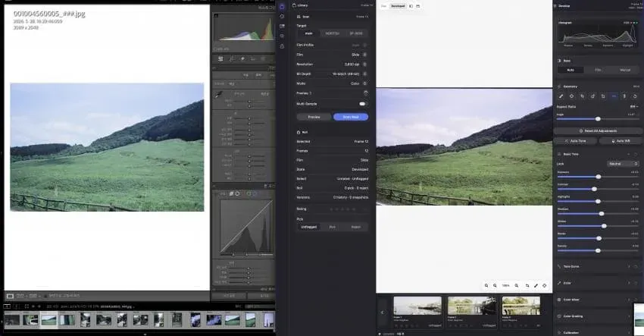Switch Base mode to Film
The image size is (644, 336).
598,71
